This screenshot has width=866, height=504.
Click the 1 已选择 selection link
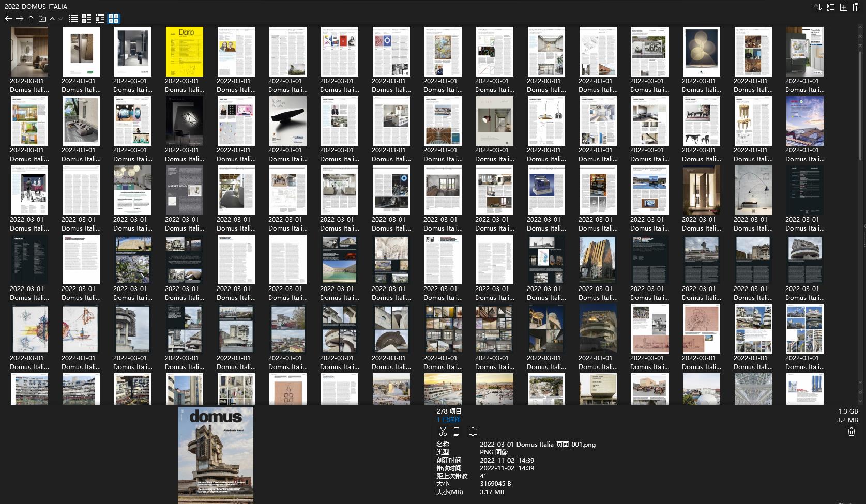click(x=448, y=419)
